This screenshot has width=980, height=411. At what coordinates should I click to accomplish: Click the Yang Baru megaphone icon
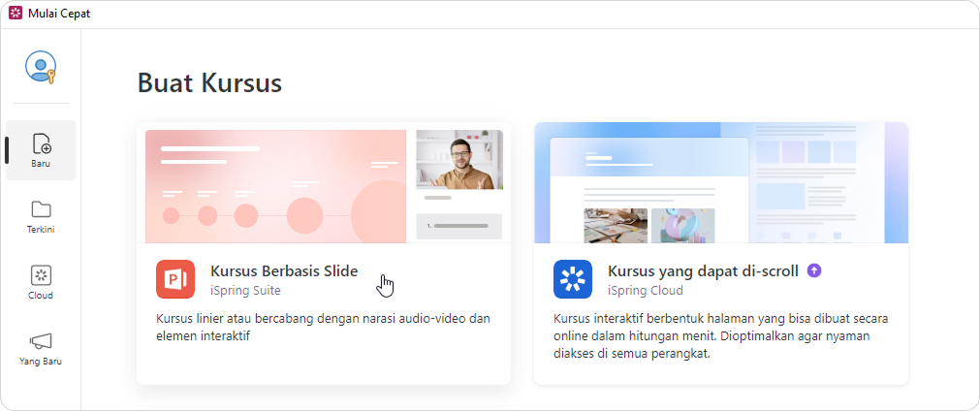pyautogui.click(x=41, y=341)
